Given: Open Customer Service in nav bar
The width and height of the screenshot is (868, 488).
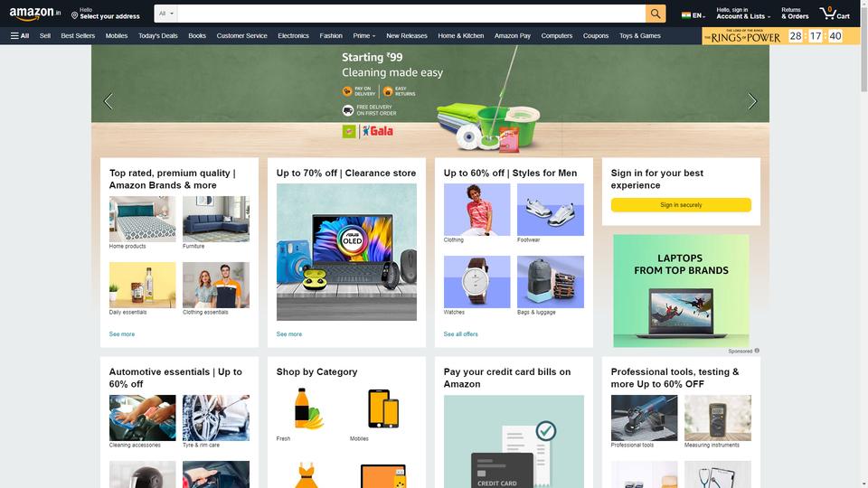Looking at the screenshot, I should point(242,35).
